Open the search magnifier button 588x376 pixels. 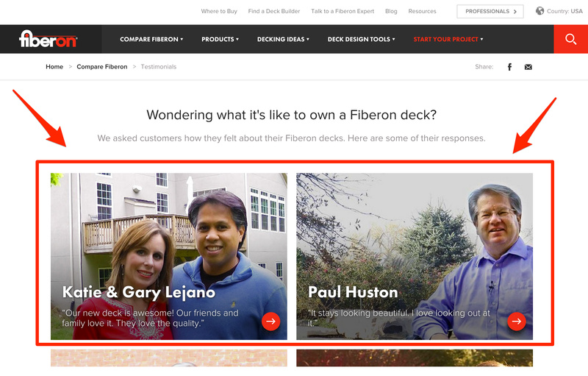pyautogui.click(x=571, y=39)
